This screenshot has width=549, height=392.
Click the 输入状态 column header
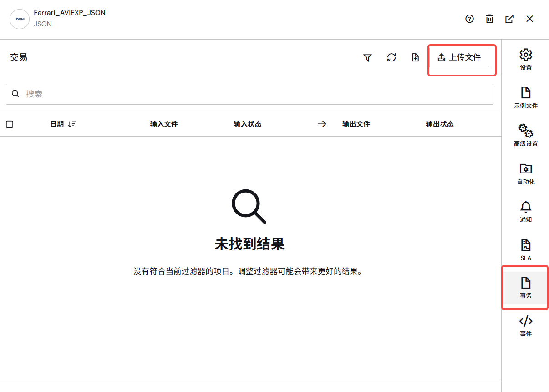(x=248, y=124)
